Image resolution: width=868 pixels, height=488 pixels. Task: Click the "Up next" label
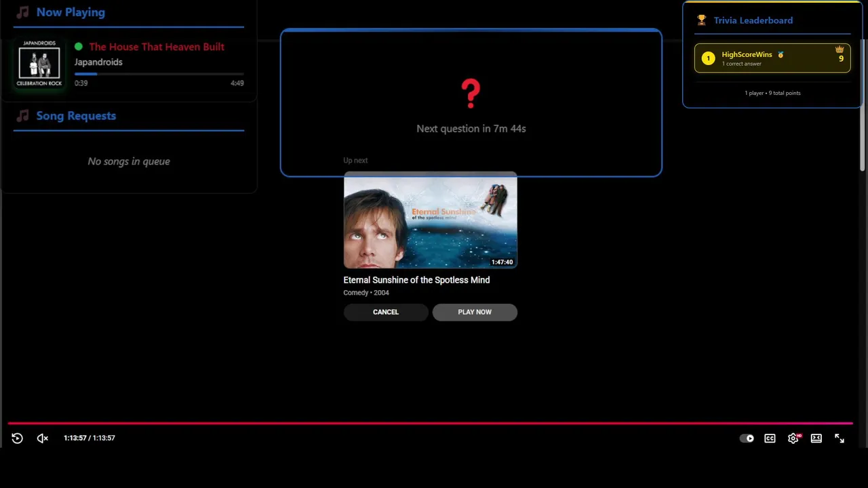[355, 161]
